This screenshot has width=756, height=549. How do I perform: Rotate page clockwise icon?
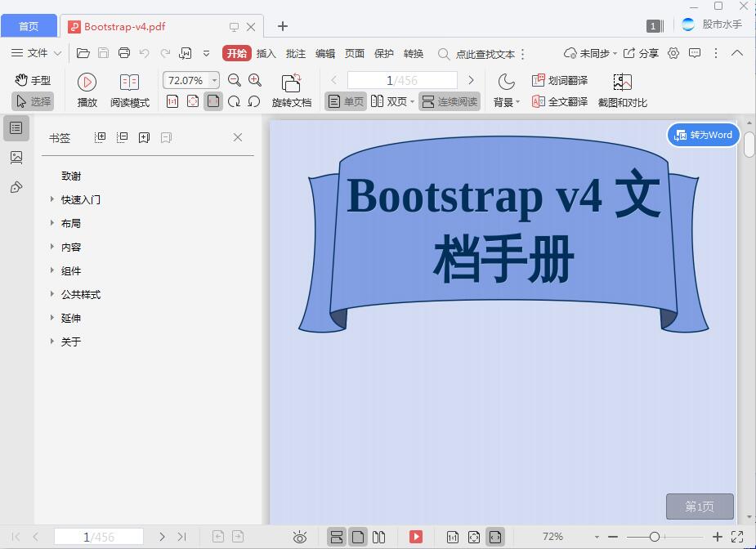pyautogui.click(x=234, y=101)
